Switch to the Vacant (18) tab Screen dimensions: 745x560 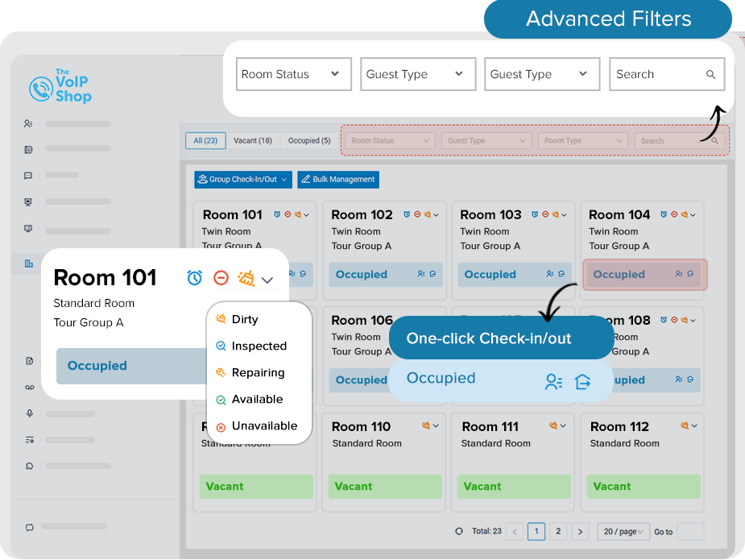[x=253, y=141]
